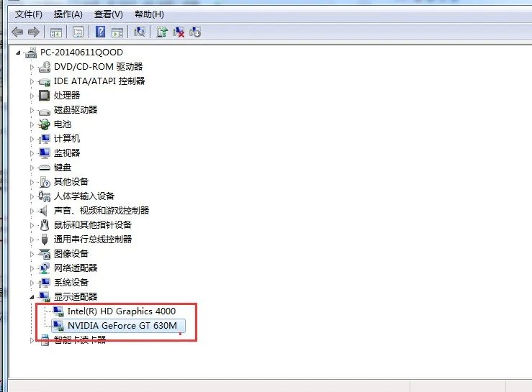Click the mouse icon beside 鼠标和其他指针设备
Viewport: 532px width, 392px height.
[x=45, y=225]
